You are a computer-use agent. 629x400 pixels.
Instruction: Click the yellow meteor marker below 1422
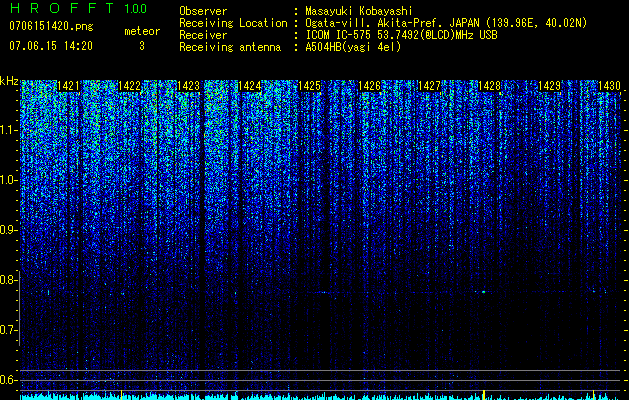click(x=121, y=395)
